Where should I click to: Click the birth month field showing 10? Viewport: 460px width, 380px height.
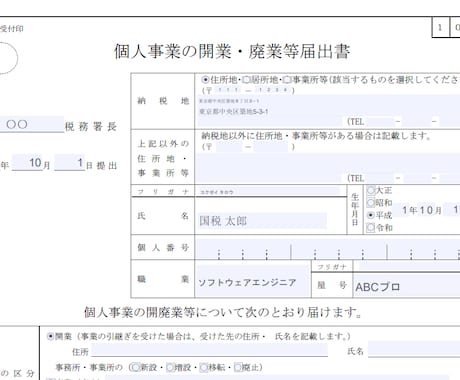pos(426,210)
